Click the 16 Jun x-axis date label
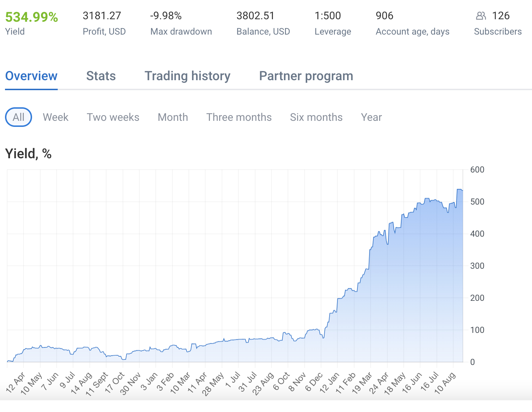The width and height of the screenshot is (532, 412). coord(412,383)
